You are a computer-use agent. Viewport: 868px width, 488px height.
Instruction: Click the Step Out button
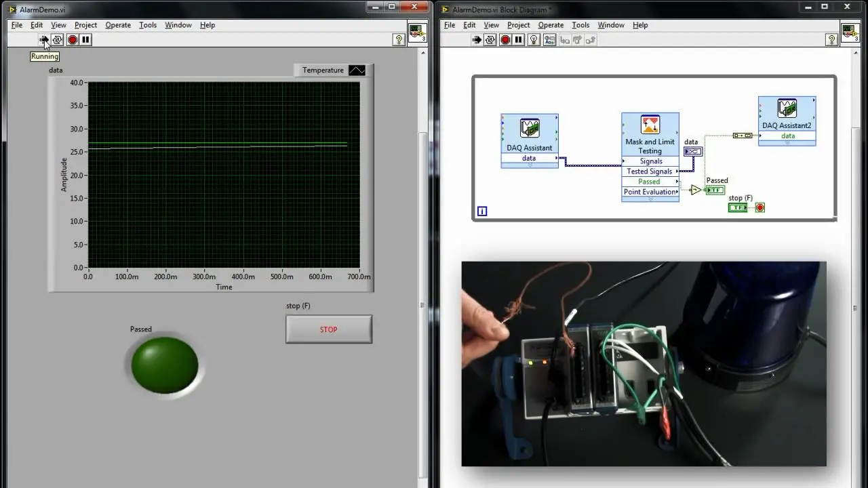tap(590, 40)
